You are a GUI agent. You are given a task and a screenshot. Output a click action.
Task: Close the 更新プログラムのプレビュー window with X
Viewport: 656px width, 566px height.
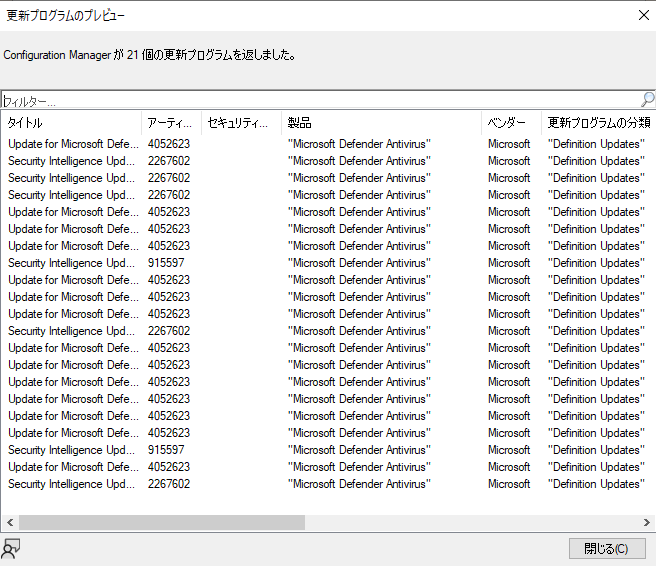pyautogui.click(x=644, y=15)
